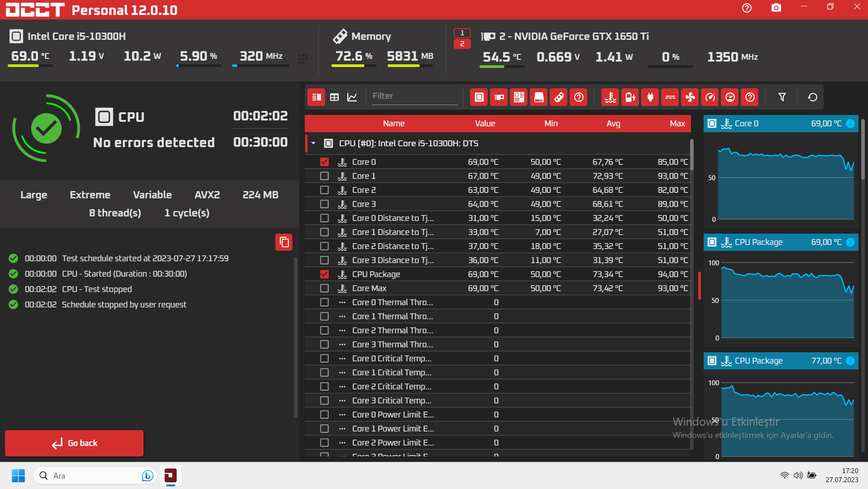This screenshot has height=489, width=868.
Task: Click the Core 0 graph header
Action: [x=781, y=124]
